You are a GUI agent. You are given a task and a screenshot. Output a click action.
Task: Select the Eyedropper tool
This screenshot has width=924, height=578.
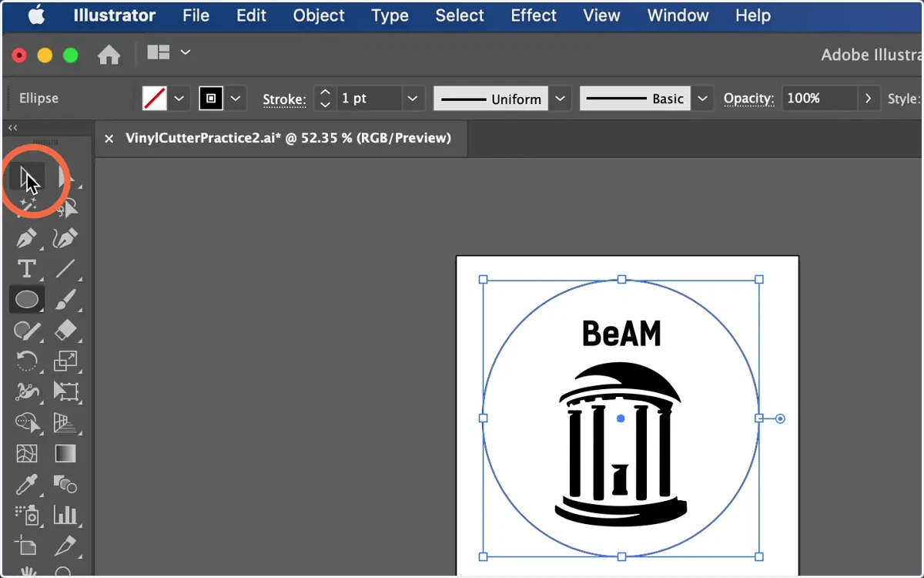coord(26,484)
